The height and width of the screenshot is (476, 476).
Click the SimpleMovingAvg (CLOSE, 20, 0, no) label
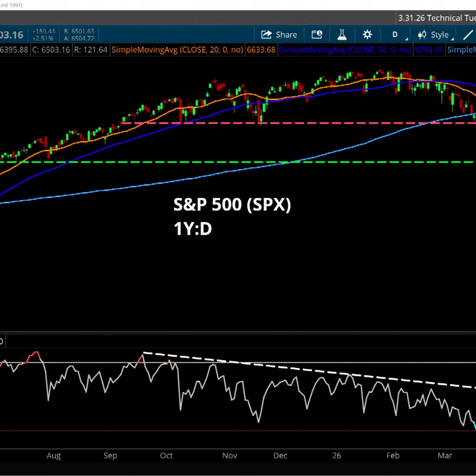tap(177, 50)
